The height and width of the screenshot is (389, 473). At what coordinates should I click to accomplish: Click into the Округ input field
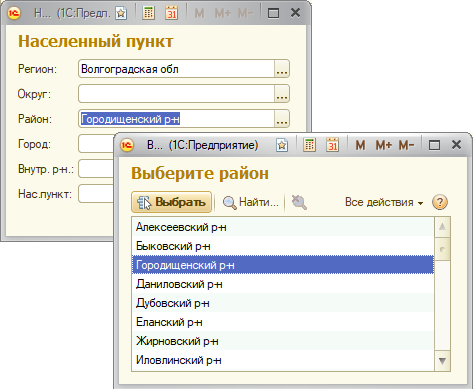176,94
